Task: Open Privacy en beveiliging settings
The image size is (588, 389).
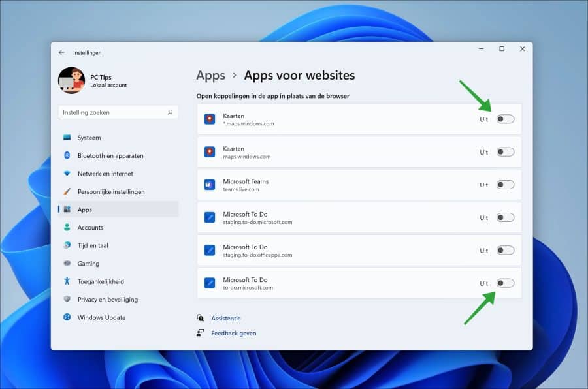Action: point(118,300)
